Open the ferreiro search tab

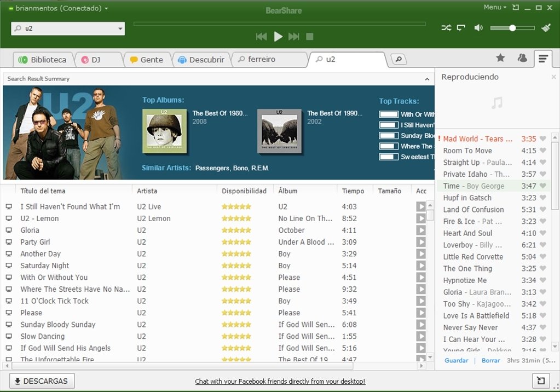pos(269,59)
